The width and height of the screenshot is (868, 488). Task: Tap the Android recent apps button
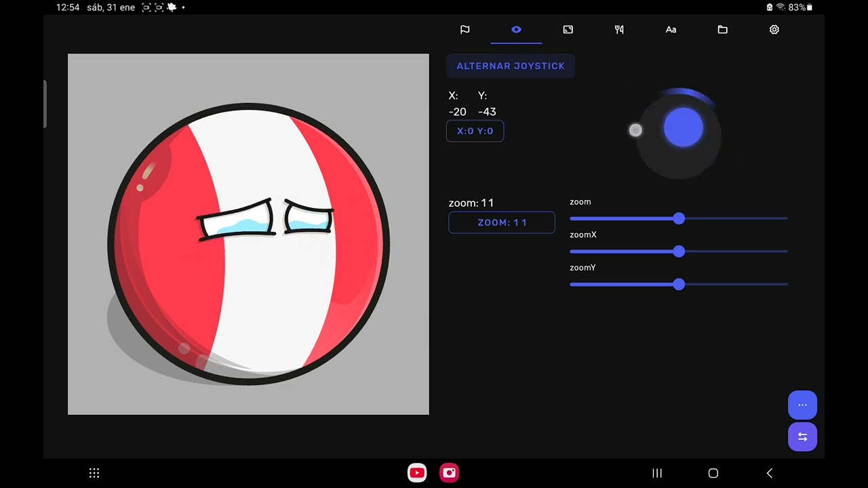click(x=656, y=473)
